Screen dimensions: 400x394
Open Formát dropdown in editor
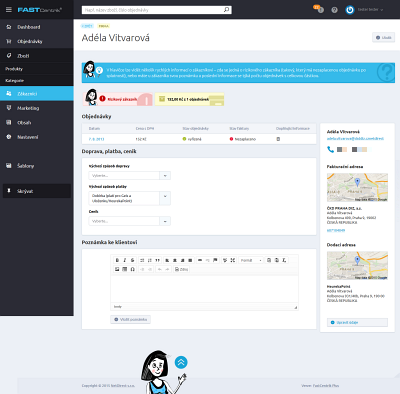click(251, 260)
